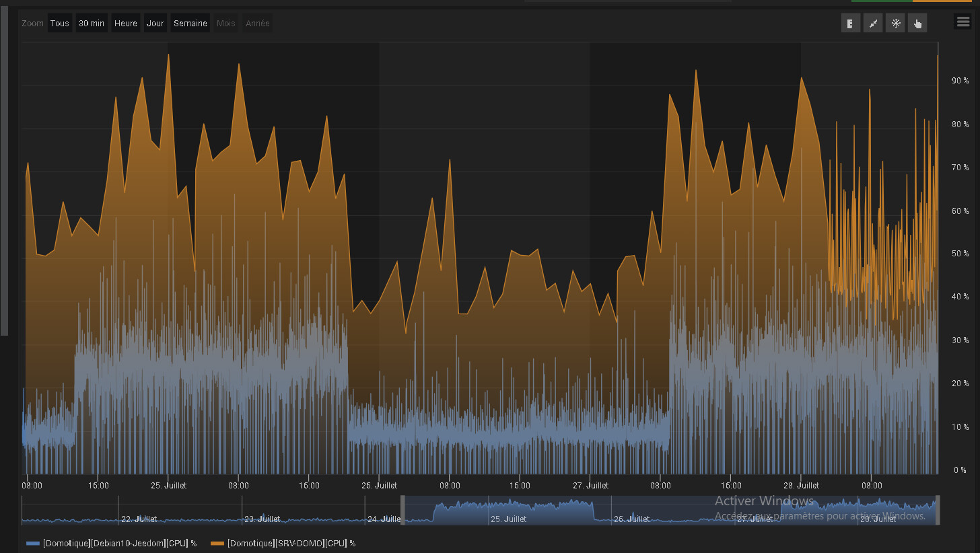Click the ruler (Y-axis scale) icon
980x553 pixels.
851,24
